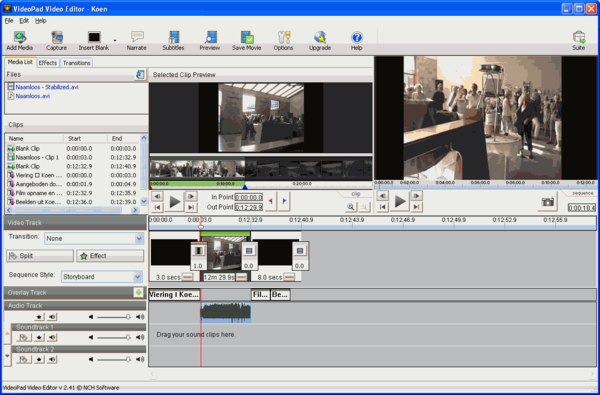Collapse soundtracks with the up arrow
The image size is (600, 395).
pyautogui.click(x=7, y=334)
